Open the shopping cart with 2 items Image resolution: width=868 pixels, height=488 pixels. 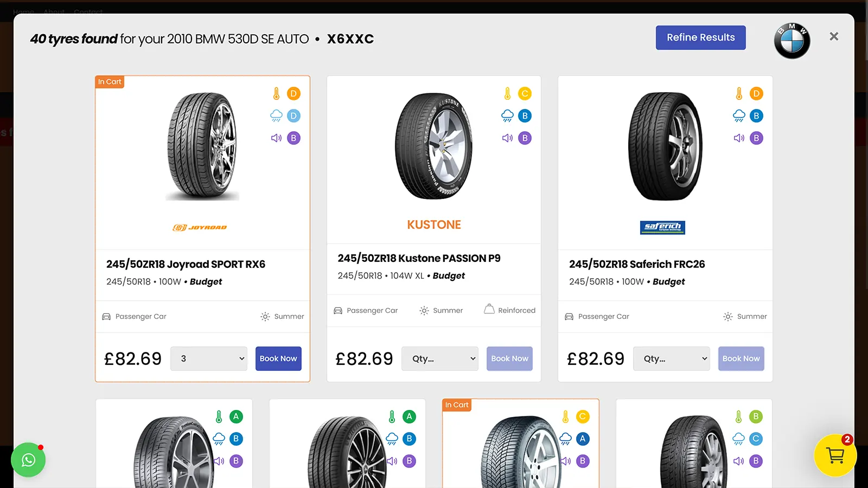[x=835, y=455]
